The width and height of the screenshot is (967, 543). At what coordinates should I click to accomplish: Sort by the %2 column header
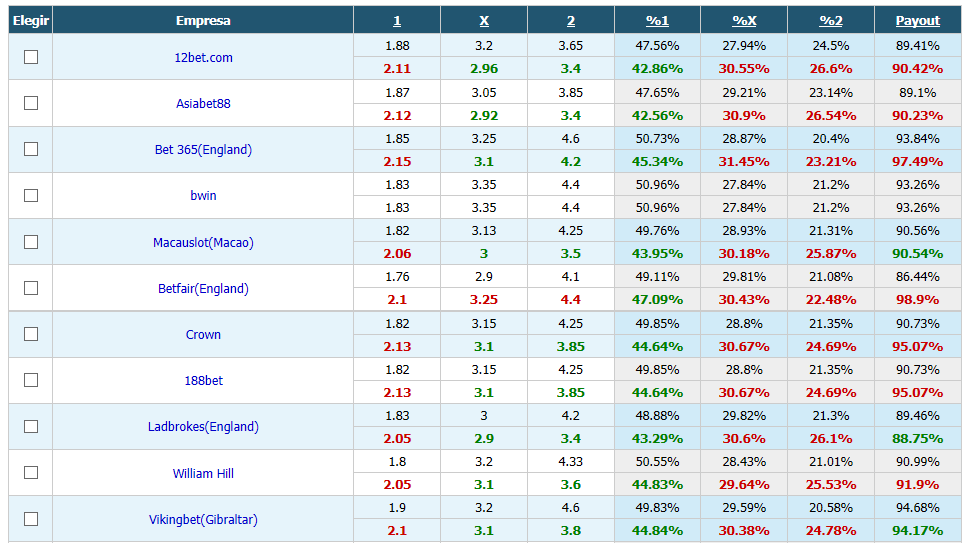[831, 20]
